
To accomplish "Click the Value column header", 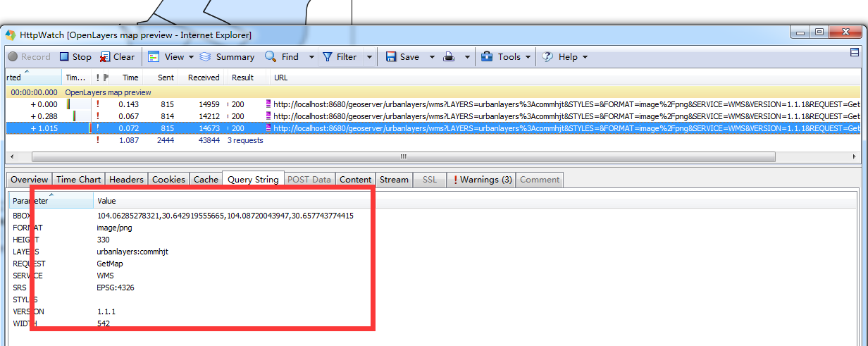I will pyautogui.click(x=106, y=201).
